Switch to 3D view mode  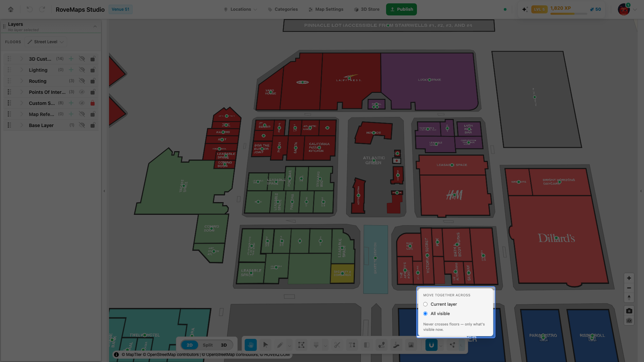tap(224, 345)
